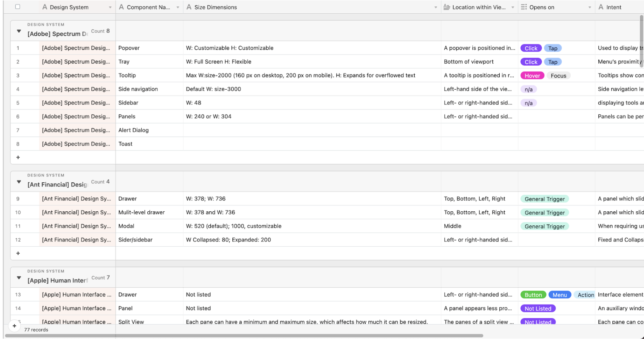
Task: Tick the select-all checkbox in the header
Action: click(17, 7)
